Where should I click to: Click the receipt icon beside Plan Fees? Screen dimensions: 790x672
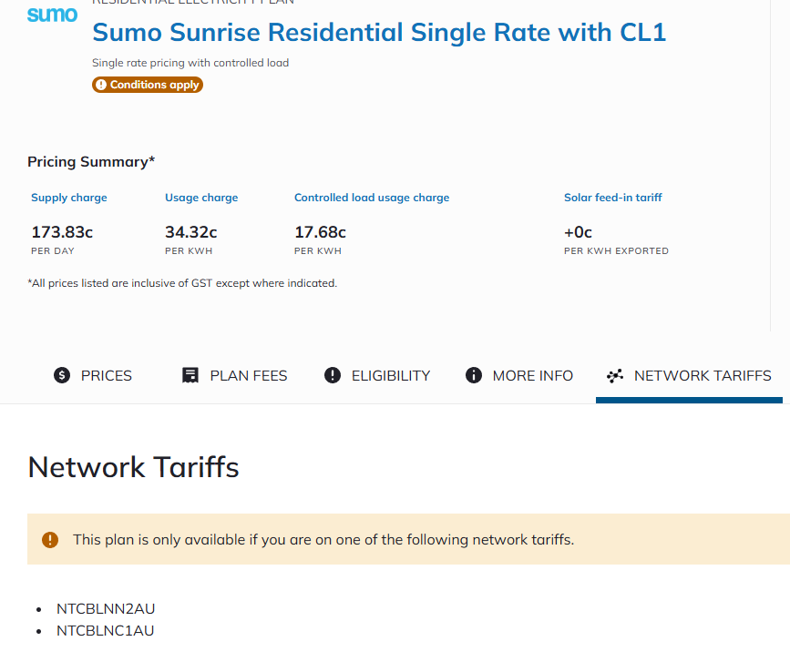click(190, 375)
